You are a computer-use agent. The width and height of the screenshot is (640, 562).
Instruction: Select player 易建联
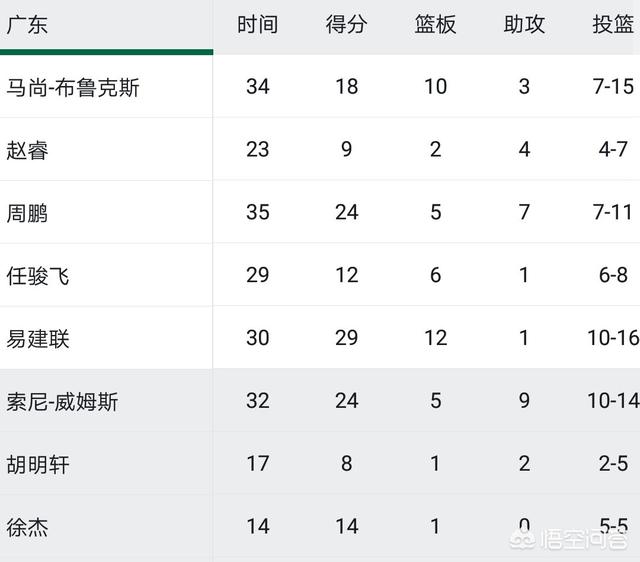click(x=38, y=339)
